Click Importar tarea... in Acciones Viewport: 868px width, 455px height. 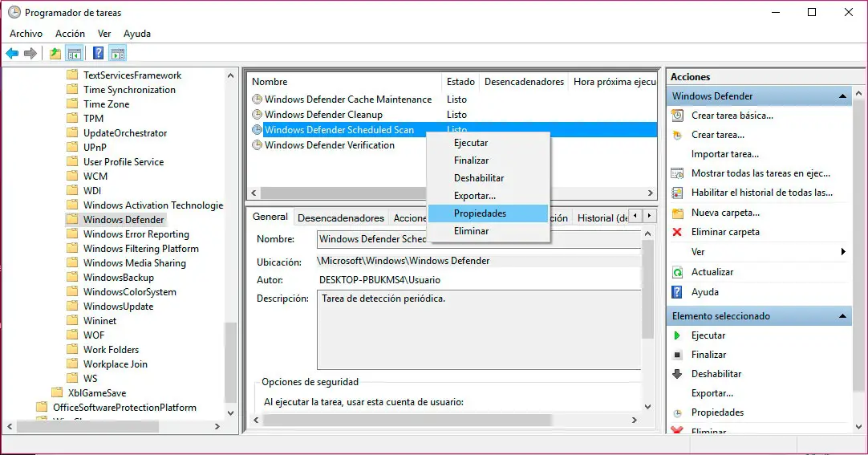pos(725,154)
